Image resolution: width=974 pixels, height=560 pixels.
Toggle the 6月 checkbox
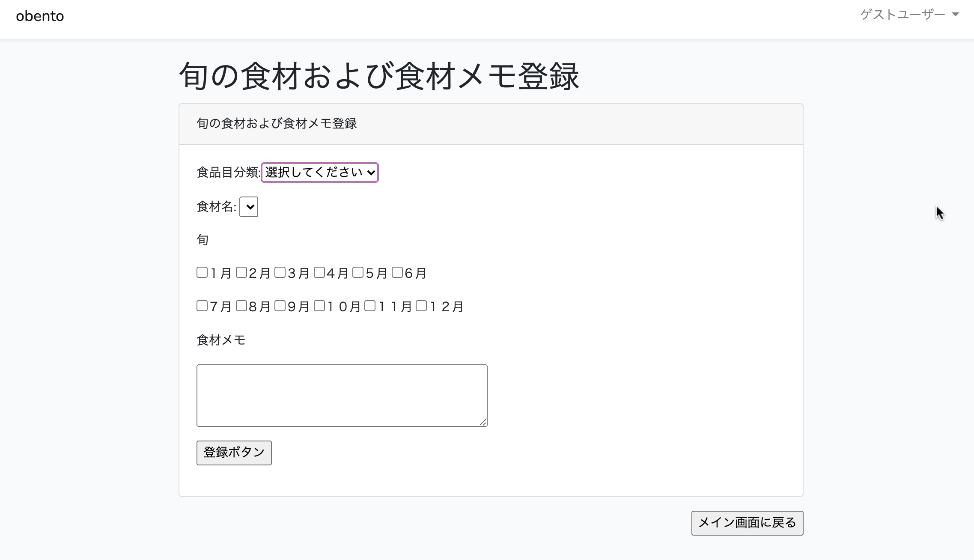397,272
